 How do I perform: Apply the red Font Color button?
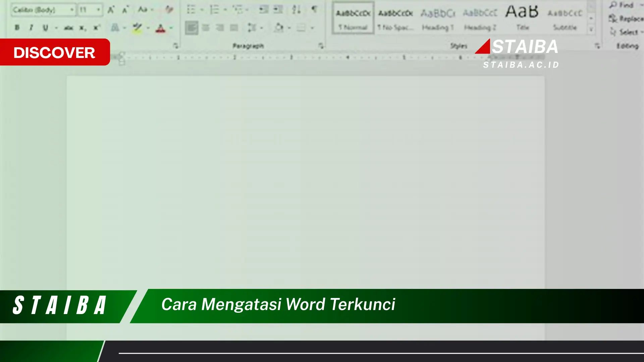pyautogui.click(x=161, y=28)
